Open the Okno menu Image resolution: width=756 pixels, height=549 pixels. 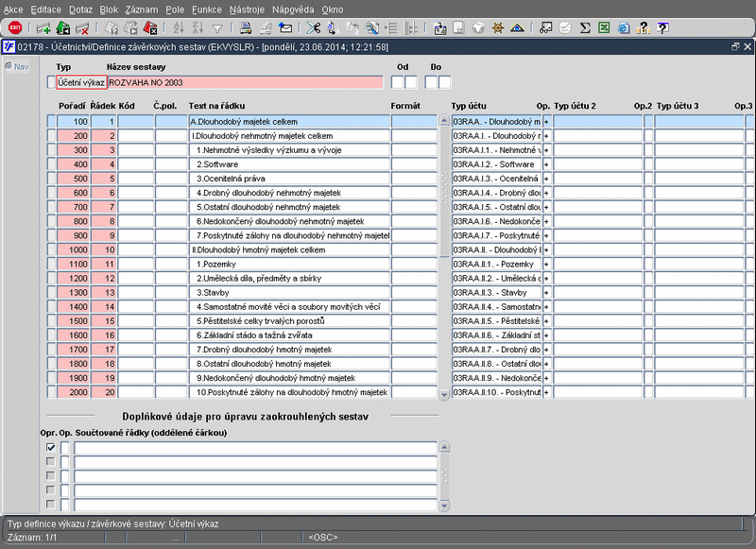pos(333,9)
